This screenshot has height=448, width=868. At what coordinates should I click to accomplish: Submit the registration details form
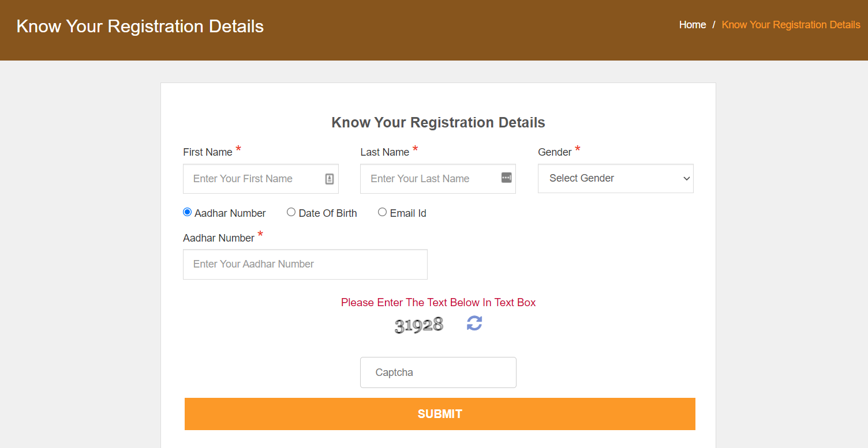(440, 414)
